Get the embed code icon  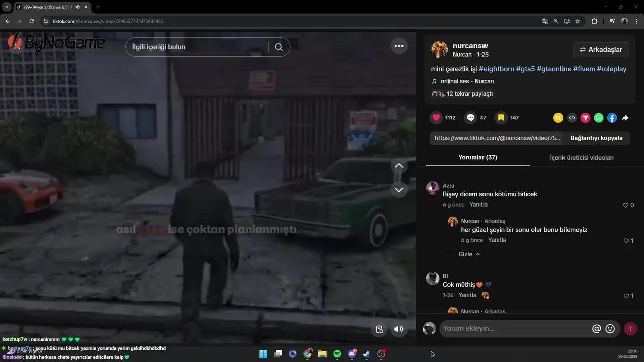point(572,118)
